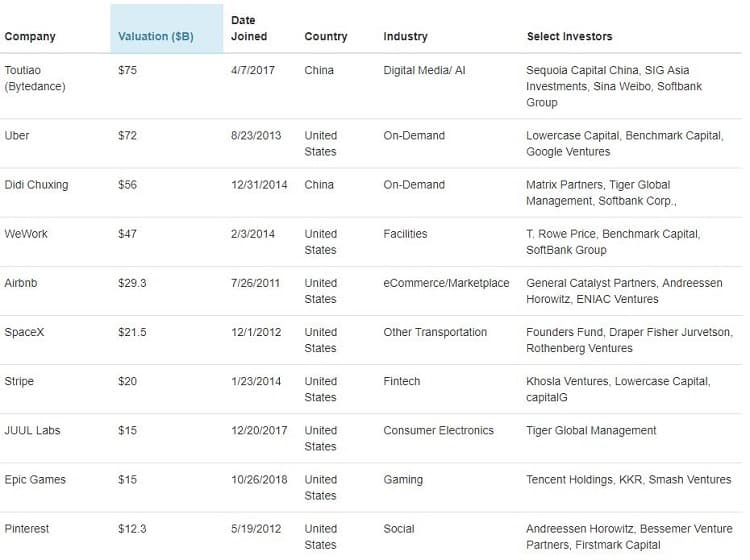Select the Airbnb company name

[x=23, y=283]
